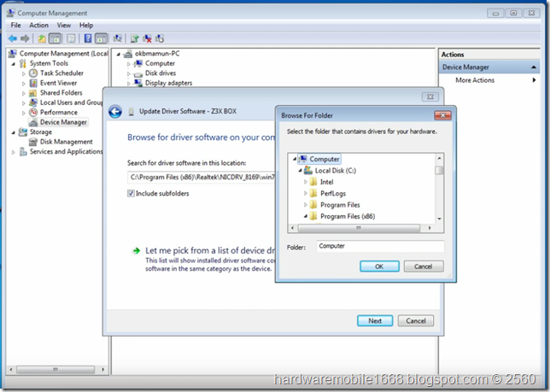
Task: Click the Computer icon in Browse For Folder
Action: pos(303,159)
